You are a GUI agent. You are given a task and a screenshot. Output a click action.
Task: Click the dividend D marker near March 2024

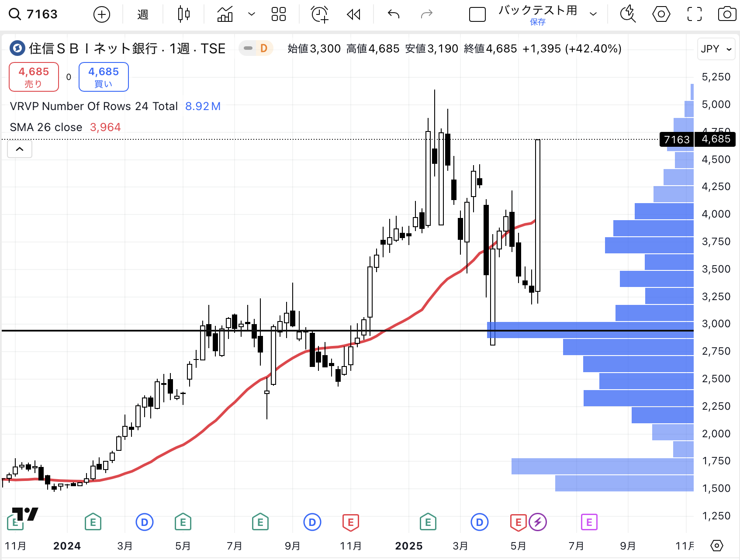145,522
